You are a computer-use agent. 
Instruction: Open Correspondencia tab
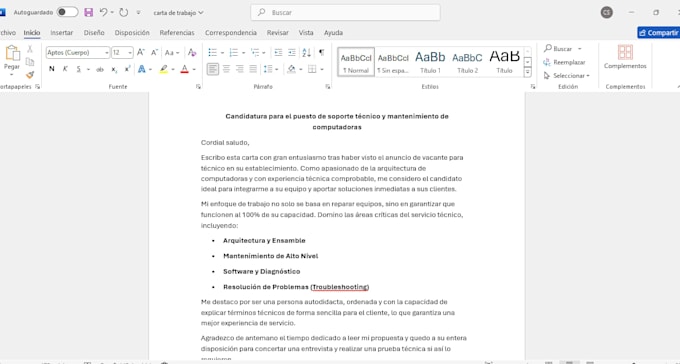pyautogui.click(x=231, y=33)
